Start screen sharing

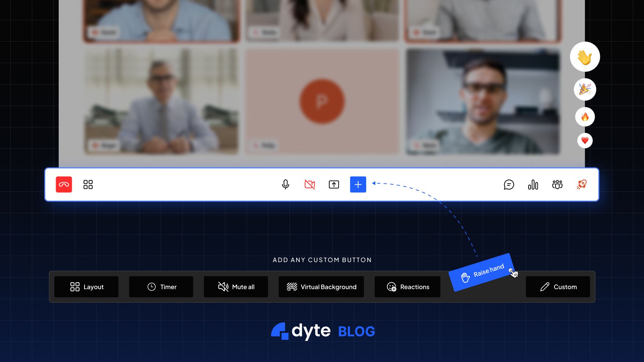pyautogui.click(x=334, y=185)
